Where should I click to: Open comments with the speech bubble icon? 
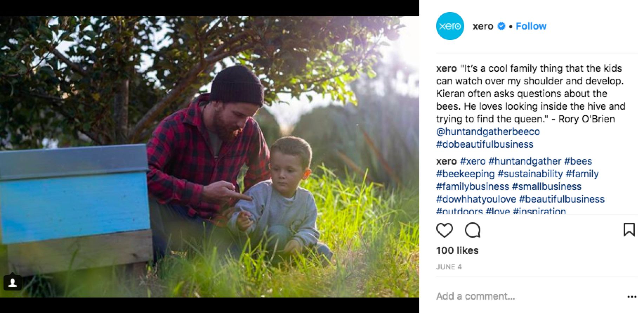click(472, 230)
